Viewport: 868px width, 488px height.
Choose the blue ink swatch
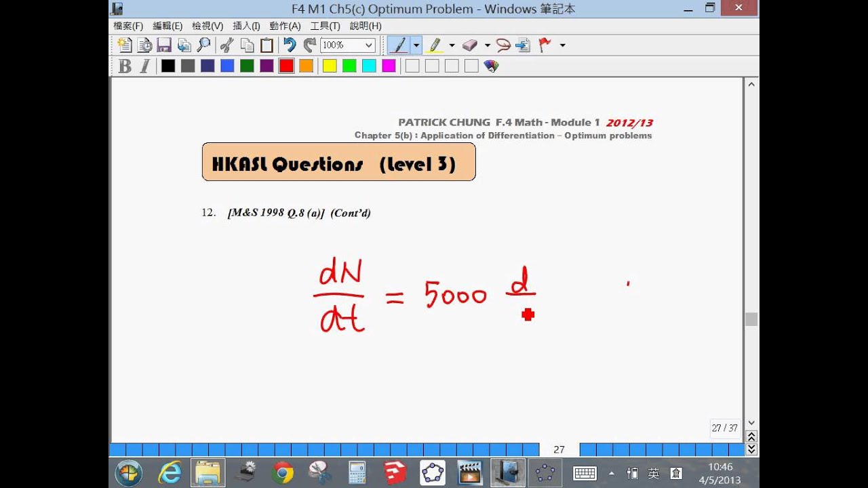click(x=227, y=66)
